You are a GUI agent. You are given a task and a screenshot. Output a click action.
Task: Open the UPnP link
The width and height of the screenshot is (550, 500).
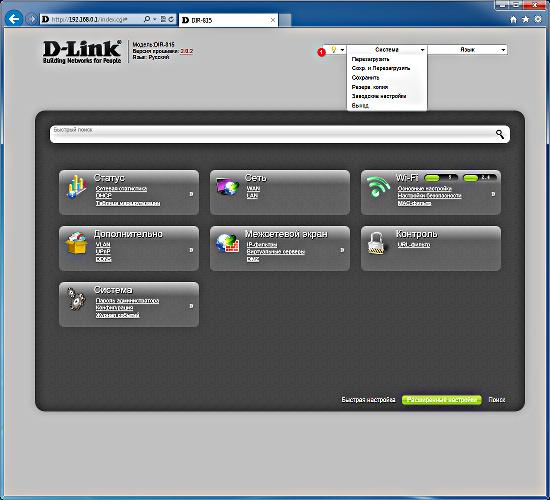pos(103,252)
